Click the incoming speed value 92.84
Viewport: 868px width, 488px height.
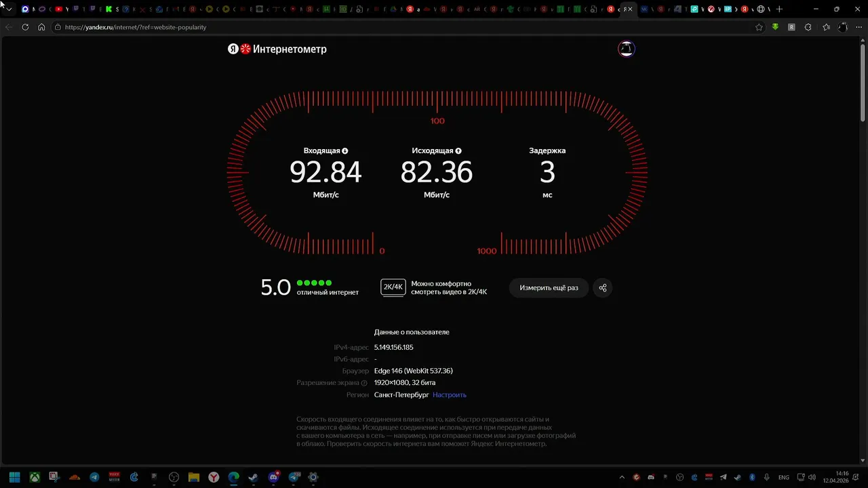coord(325,172)
